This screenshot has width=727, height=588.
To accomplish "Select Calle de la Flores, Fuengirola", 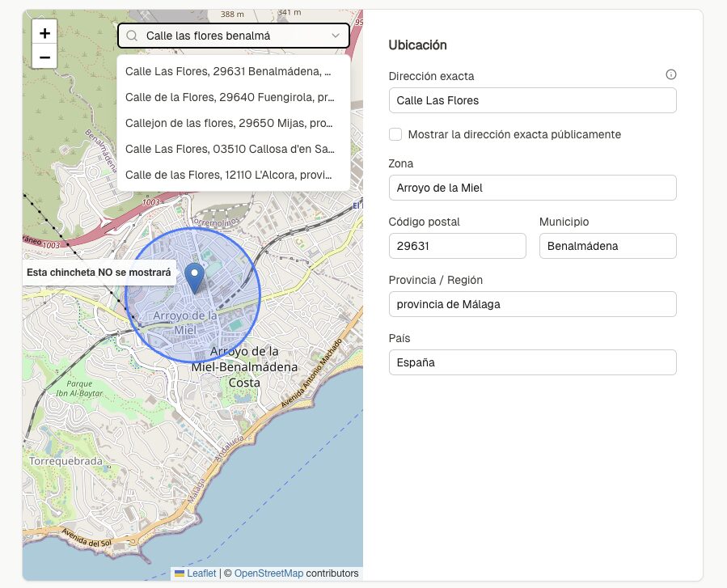I will [229, 97].
